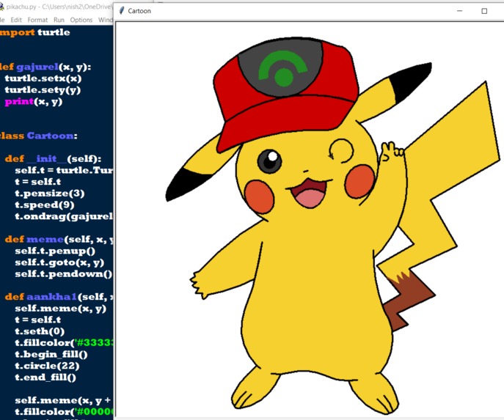Click the 't.speed(9)' line

tap(45, 205)
